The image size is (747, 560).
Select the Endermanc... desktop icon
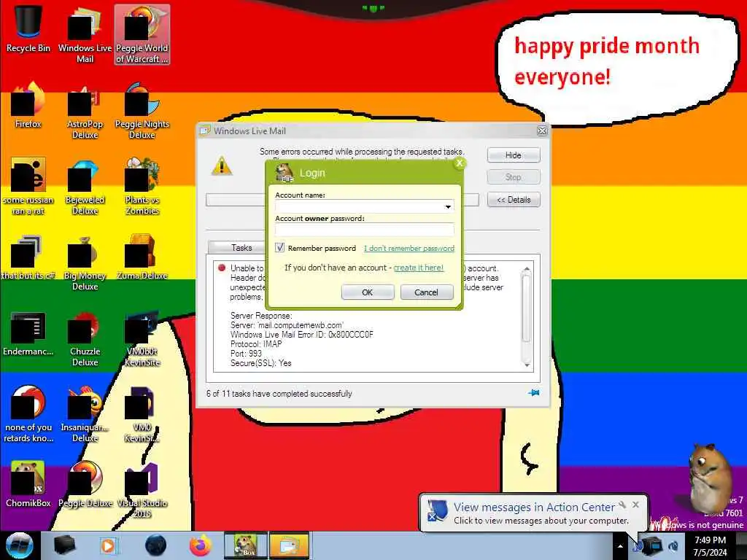point(28,333)
